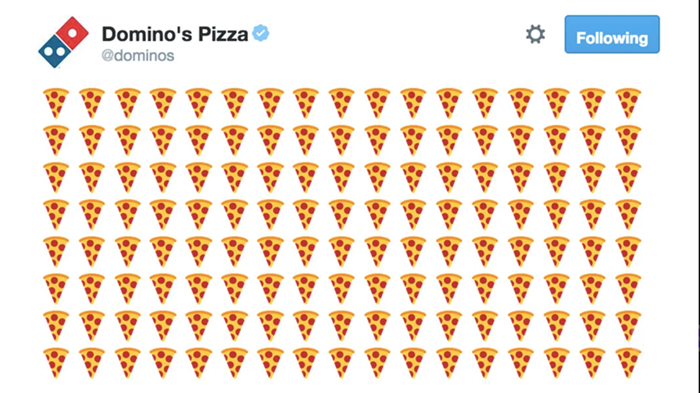Viewport: 700px width, 393px height.
Task: Click the first pizza emoji in the top row
Action: click(x=56, y=103)
